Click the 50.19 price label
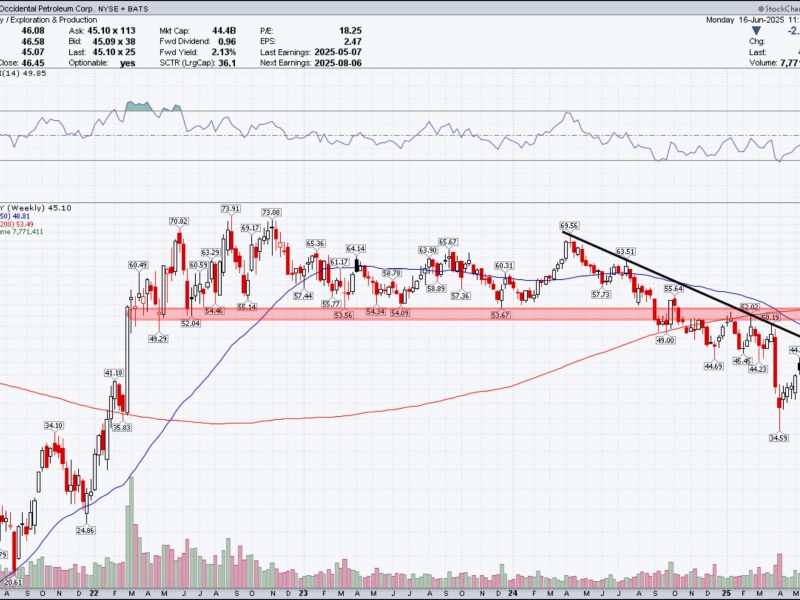The width and height of the screenshot is (800, 600). click(770, 317)
